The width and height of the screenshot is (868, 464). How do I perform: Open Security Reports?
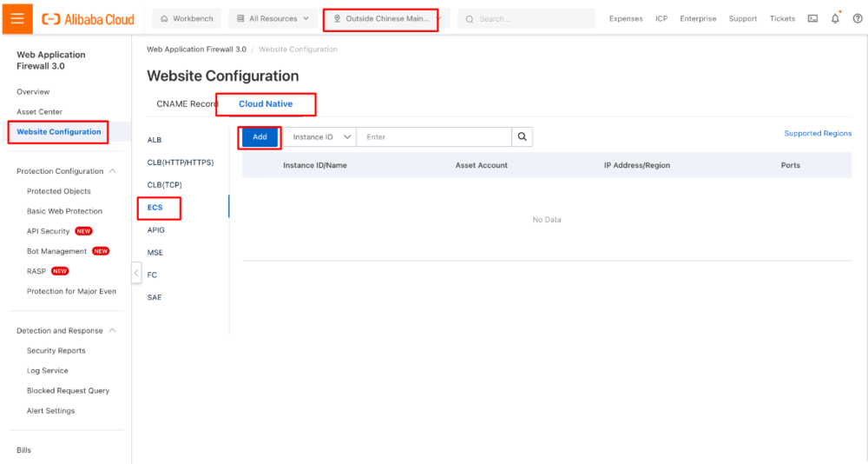(56, 350)
